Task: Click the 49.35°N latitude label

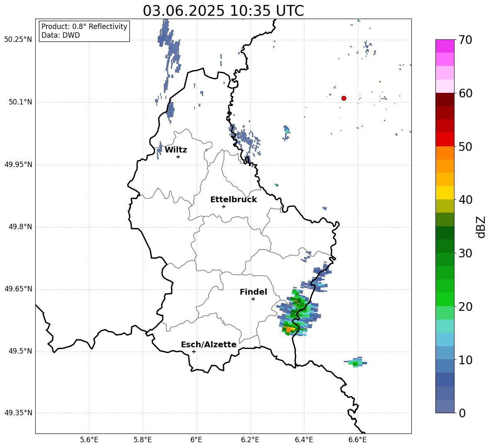Action: point(18,413)
